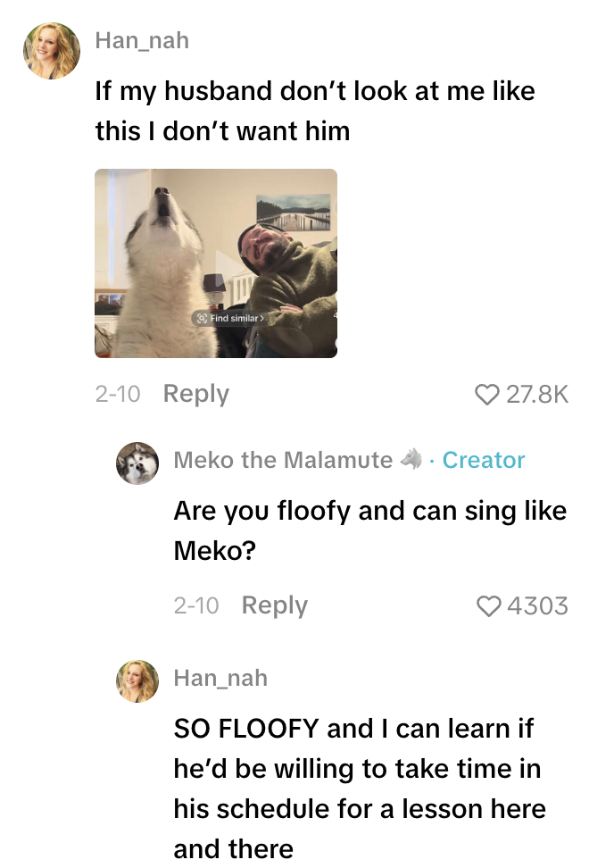Reply to Meko the Malamute's question

(x=275, y=605)
